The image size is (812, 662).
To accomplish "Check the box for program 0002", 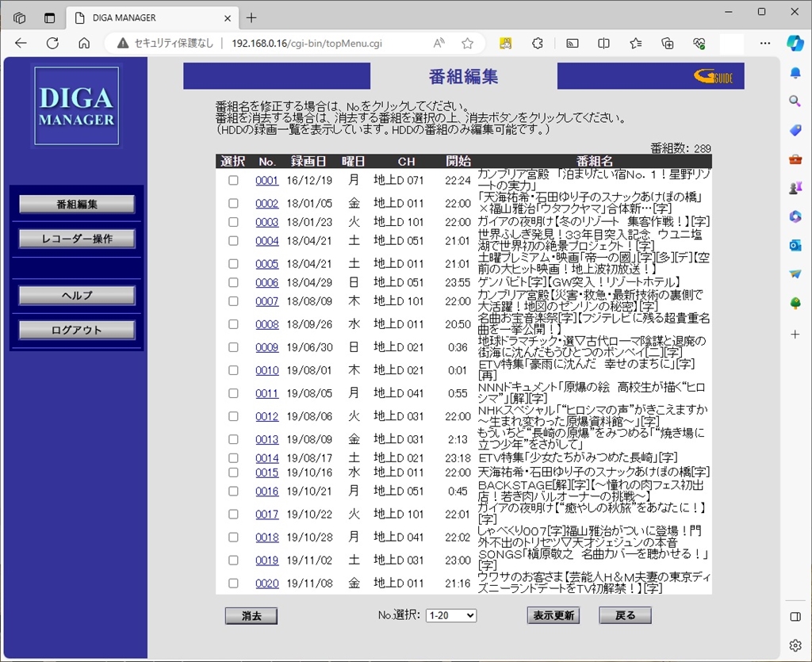I will [234, 204].
